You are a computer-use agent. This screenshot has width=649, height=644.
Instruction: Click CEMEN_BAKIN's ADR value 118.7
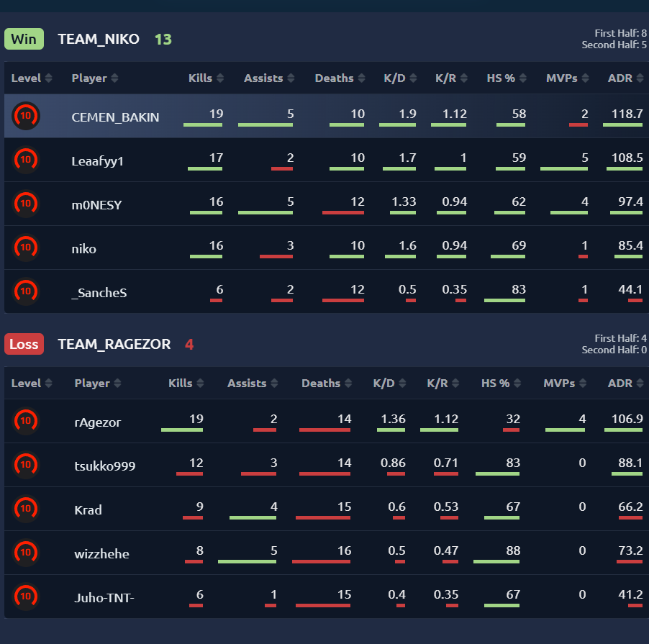click(x=627, y=114)
